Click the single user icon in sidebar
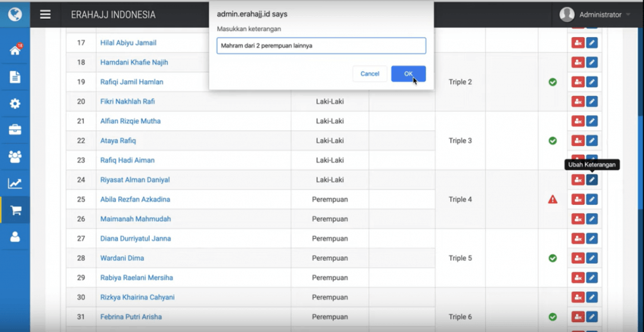 pos(14,237)
